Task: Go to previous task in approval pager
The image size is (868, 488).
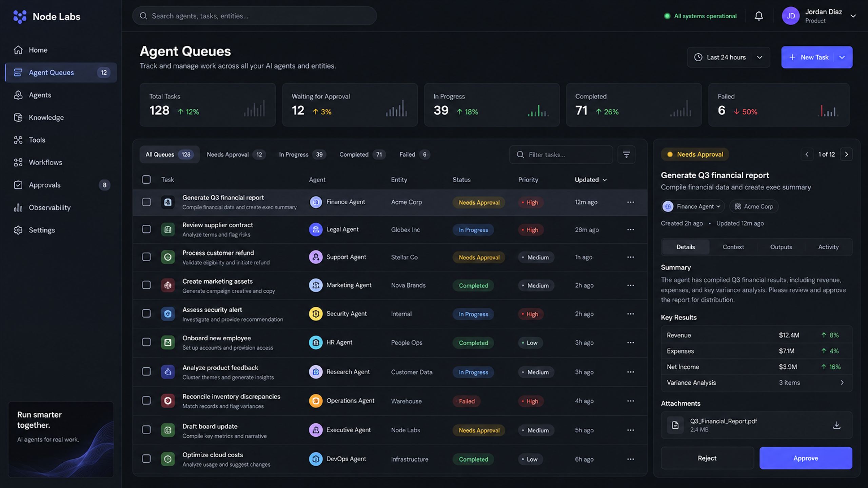Action: (807, 154)
